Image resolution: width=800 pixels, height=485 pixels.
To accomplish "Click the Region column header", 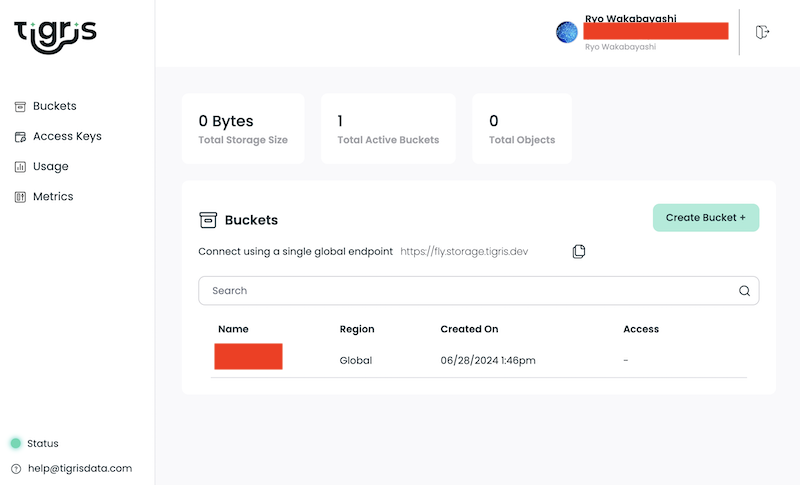I will 357,329.
